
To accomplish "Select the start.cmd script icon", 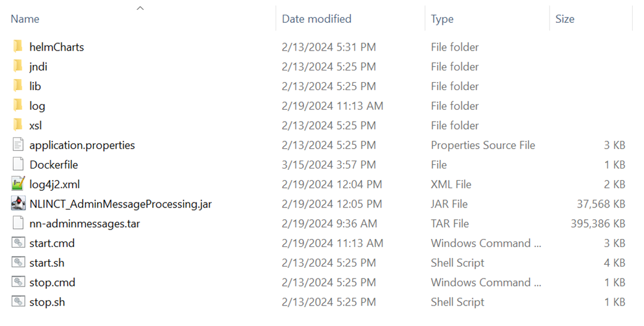I will (x=18, y=243).
